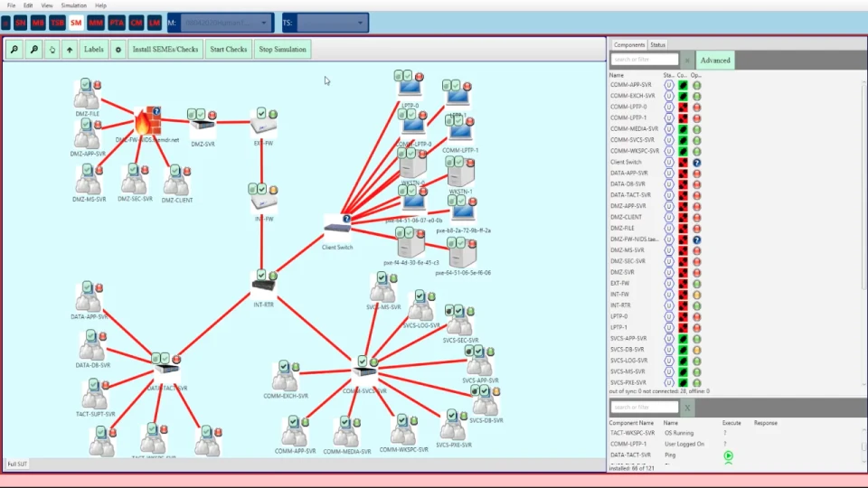Select the LPTP-0 laptop node
Viewport: 868px width, 488px height.
410,85
